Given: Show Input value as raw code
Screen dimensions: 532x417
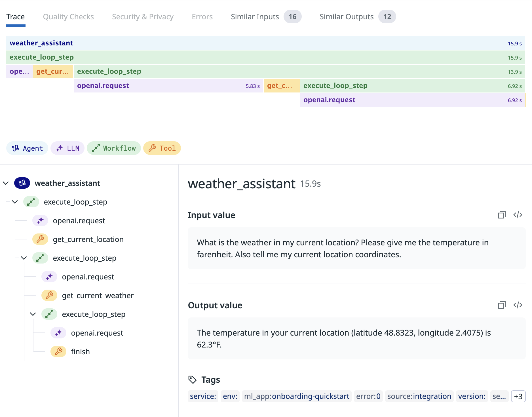Looking at the screenshot, I should 518,215.
